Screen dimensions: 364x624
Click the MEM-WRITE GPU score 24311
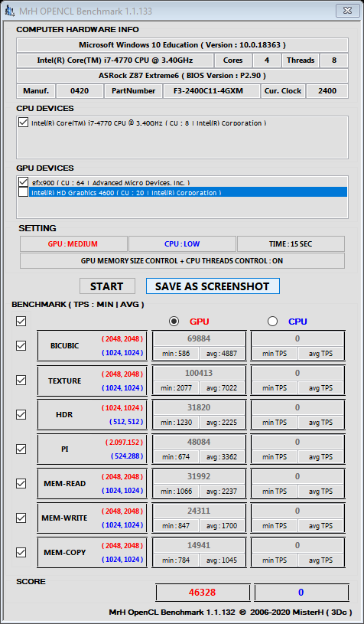point(199,511)
